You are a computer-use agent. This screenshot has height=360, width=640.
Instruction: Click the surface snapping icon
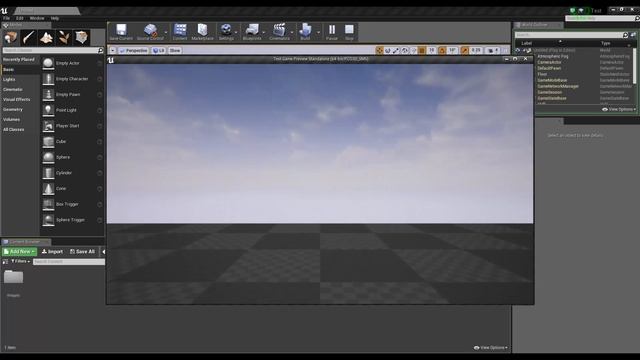(413, 51)
